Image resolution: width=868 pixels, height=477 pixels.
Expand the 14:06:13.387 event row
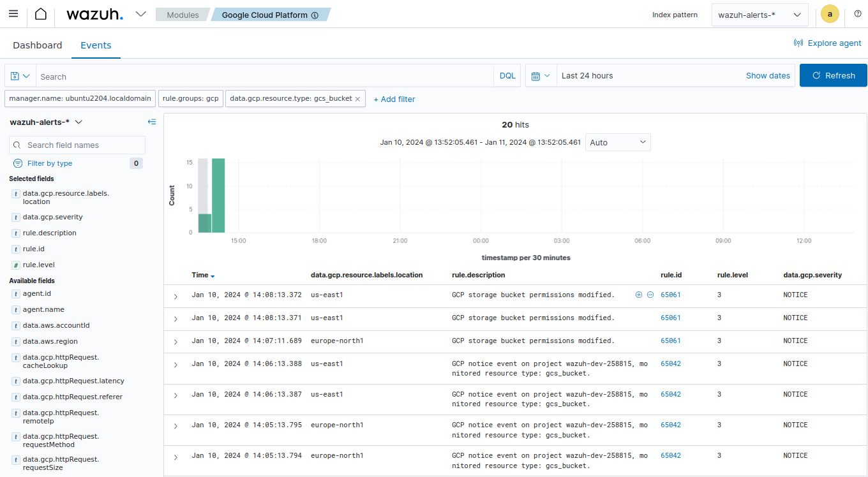pos(176,396)
